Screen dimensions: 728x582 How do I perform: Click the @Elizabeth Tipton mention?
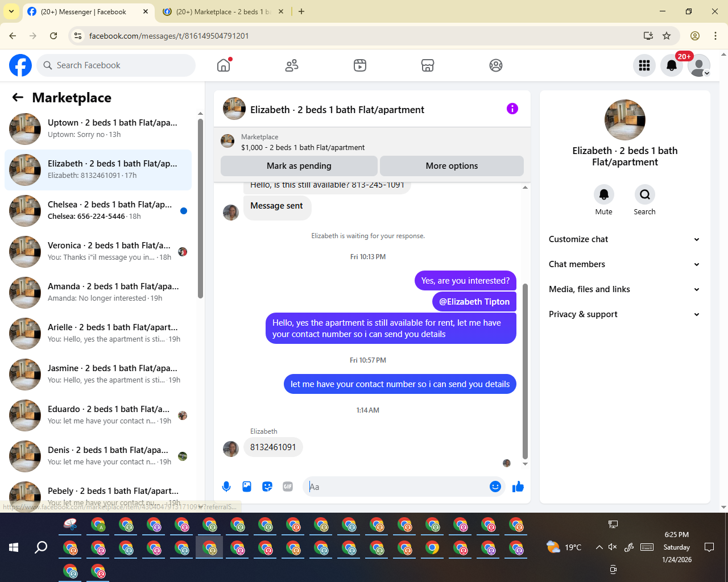474,302
